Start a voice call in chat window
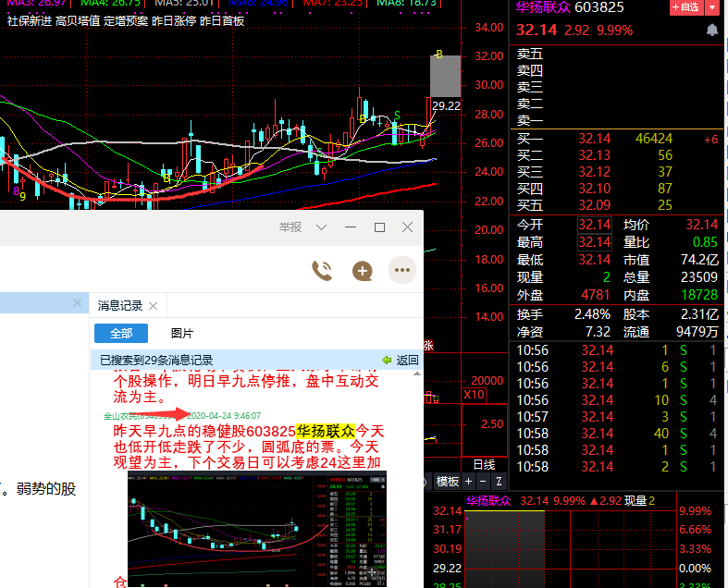Image resolution: width=728 pixels, height=588 pixels. 322,271
